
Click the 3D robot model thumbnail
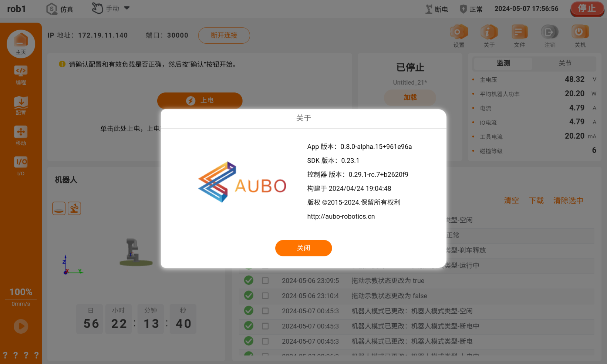(135, 252)
